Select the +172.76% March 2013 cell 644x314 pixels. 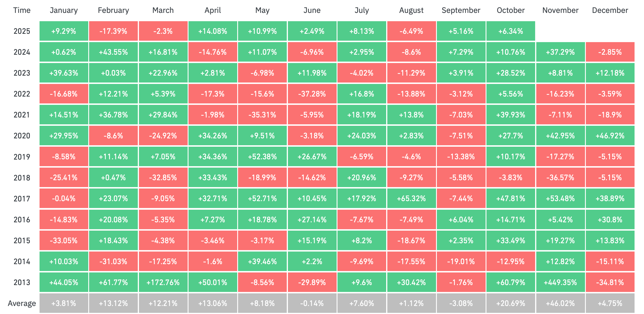point(163,282)
